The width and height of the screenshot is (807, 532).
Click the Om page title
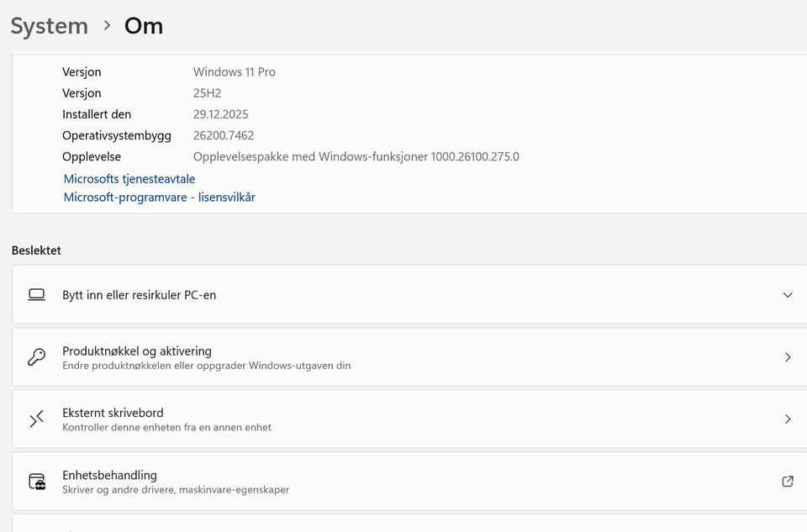pos(144,26)
